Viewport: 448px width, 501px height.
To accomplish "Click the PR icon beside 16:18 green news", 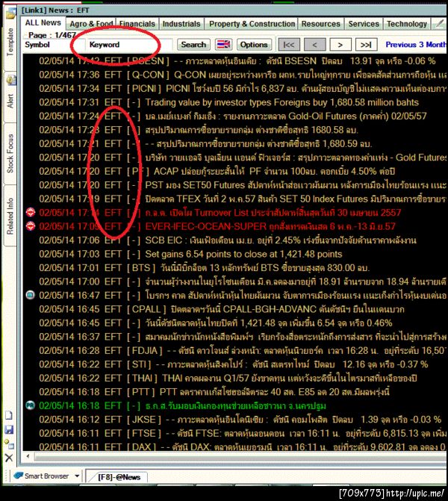I will click(31, 405).
